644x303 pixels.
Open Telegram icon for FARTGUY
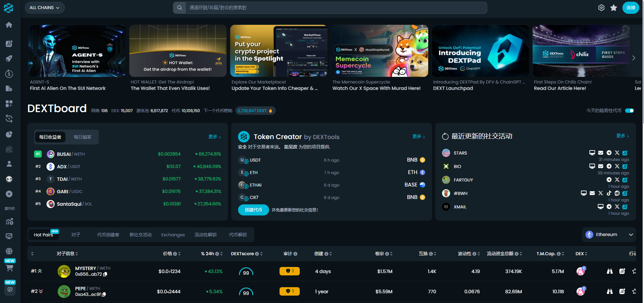[x=609, y=180]
